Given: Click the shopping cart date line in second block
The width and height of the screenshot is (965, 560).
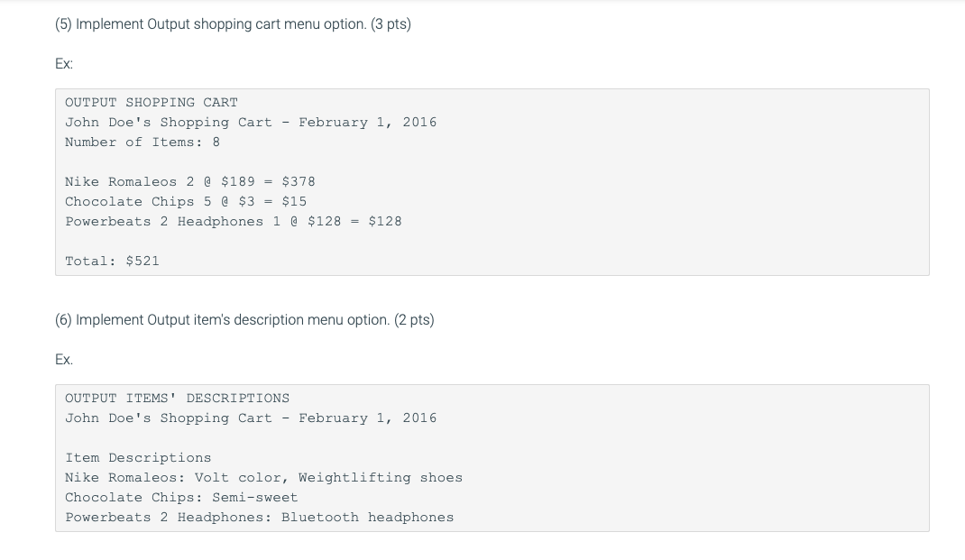Looking at the screenshot, I should pos(251,418).
